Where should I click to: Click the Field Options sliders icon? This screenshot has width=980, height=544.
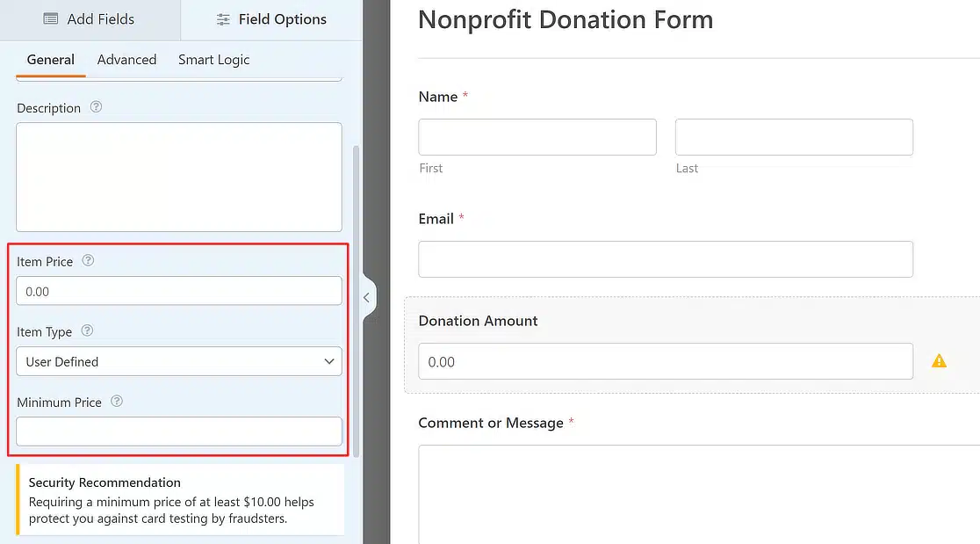(x=223, y=19)
